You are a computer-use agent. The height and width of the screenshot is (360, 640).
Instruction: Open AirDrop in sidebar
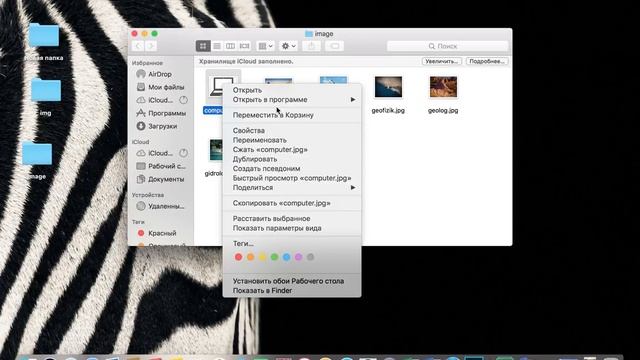[160, 74]
